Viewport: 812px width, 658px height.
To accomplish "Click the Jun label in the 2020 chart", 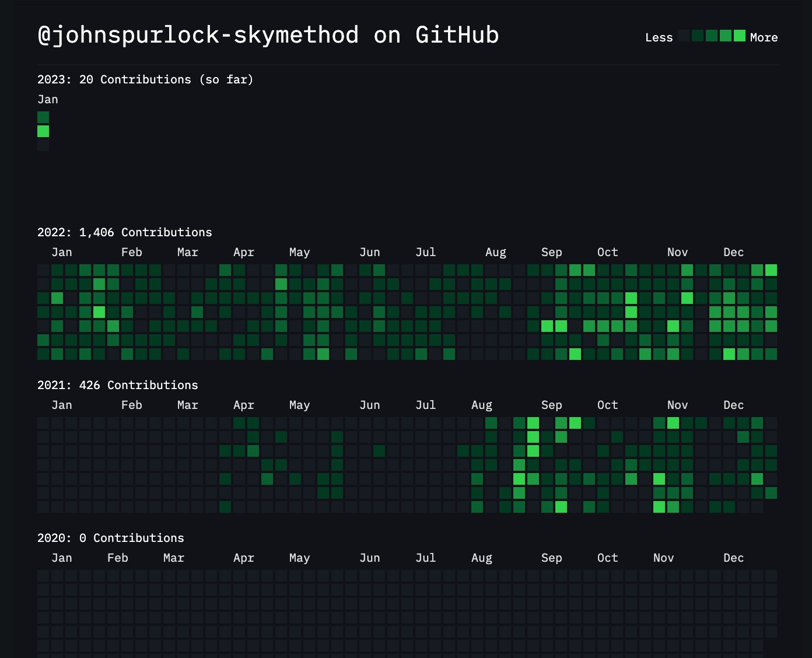I will pos(370,558).
